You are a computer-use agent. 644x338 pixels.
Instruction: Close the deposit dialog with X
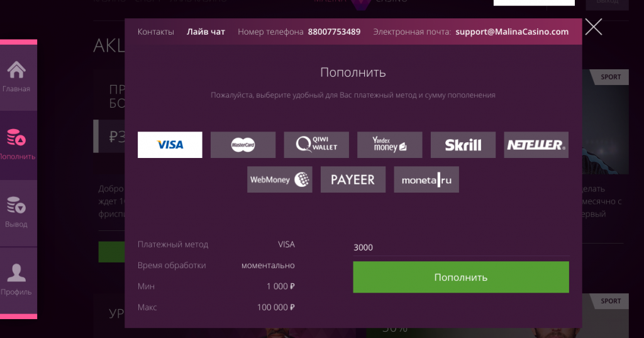594,26
